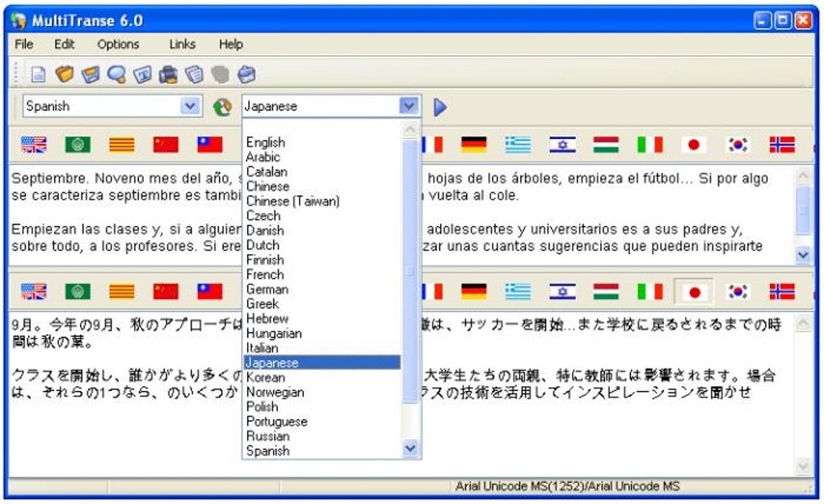Choose Chinese flag in source flag row
824x504 pixels.
pyautogui.click(x=166, y=144)
